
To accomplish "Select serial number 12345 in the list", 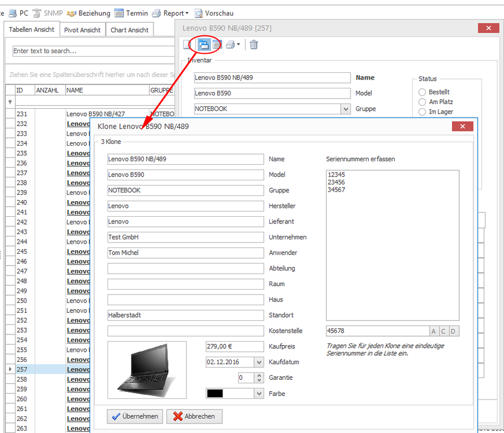I will point(336,174).
